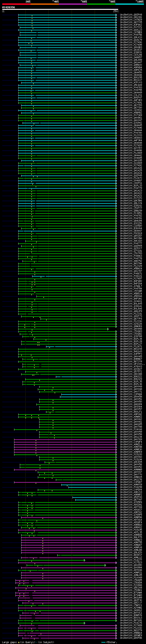Select hit label UniRef100_Q1A179

click(x=131, y=40)
